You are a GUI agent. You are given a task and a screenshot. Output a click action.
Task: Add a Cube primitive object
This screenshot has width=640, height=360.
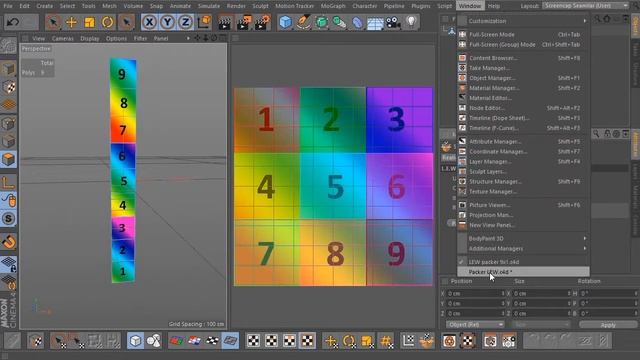[x=285, y=22]
